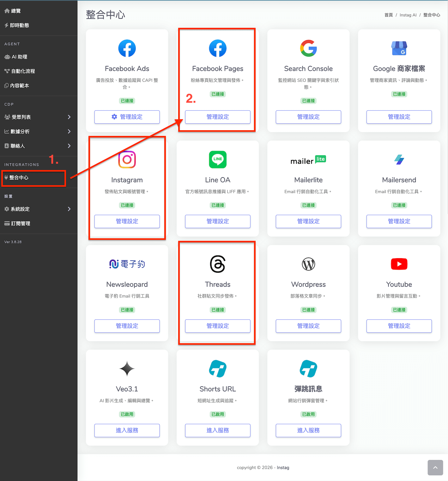Expand the 系統設定 sidebar menu
The width and height of the screenshot is (448, 481).
coord(38,209)
